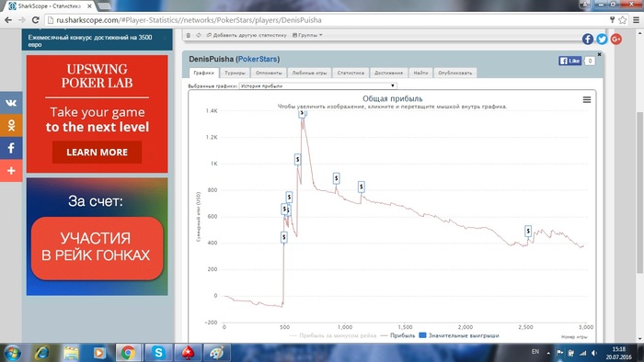The image size is (644, 362).
Task: Click the browser forward arrow
Action: (22, 19)
